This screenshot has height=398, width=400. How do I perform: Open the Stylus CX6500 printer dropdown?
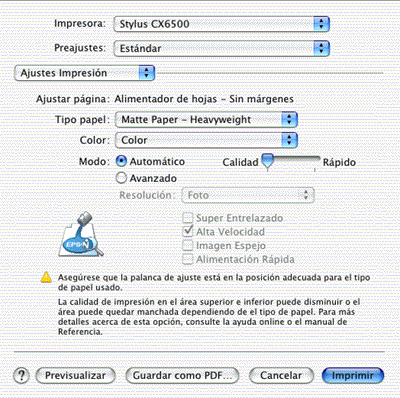tap(221, 24)
